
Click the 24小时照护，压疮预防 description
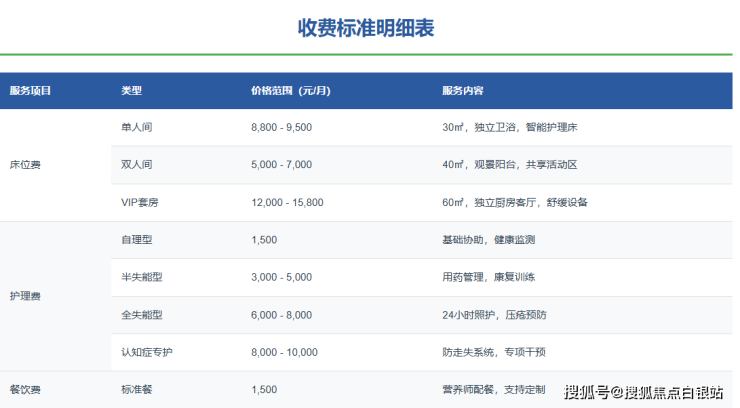tap(494, 315)
